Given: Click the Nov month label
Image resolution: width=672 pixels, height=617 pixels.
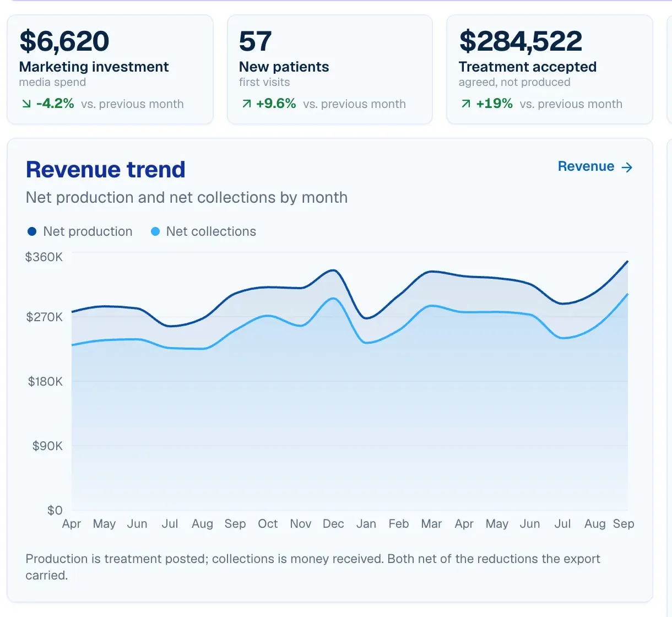Looking at the screenshot, I should tap(301, 524).
